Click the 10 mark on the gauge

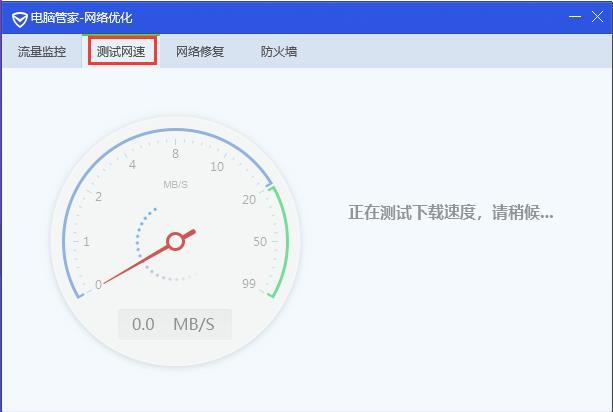pyautogui.click(x=217, y=167)
